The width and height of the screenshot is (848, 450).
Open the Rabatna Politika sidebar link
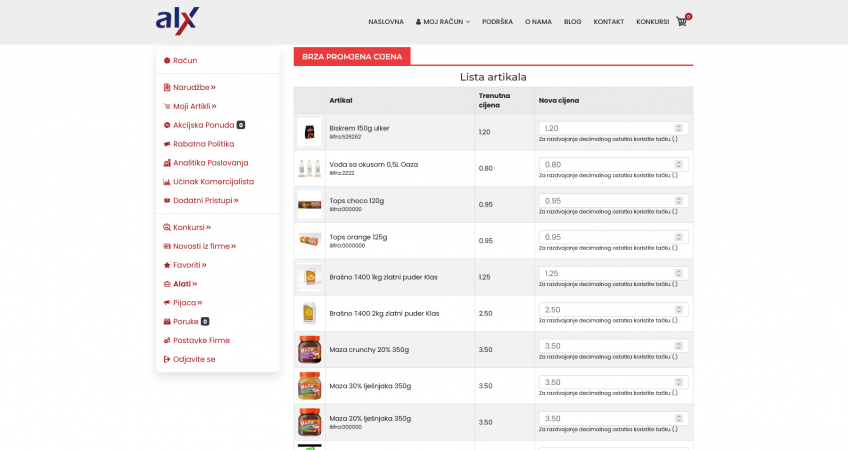pos(203,144)
